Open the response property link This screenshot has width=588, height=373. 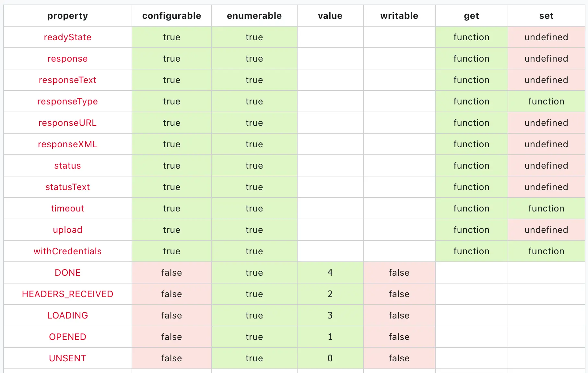[67, 59]
